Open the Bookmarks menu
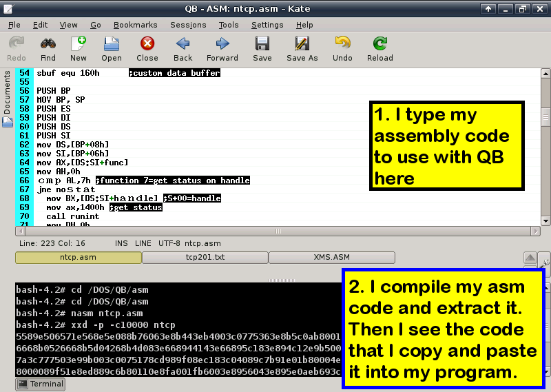 pyautogui.click(x=135, y=25)
